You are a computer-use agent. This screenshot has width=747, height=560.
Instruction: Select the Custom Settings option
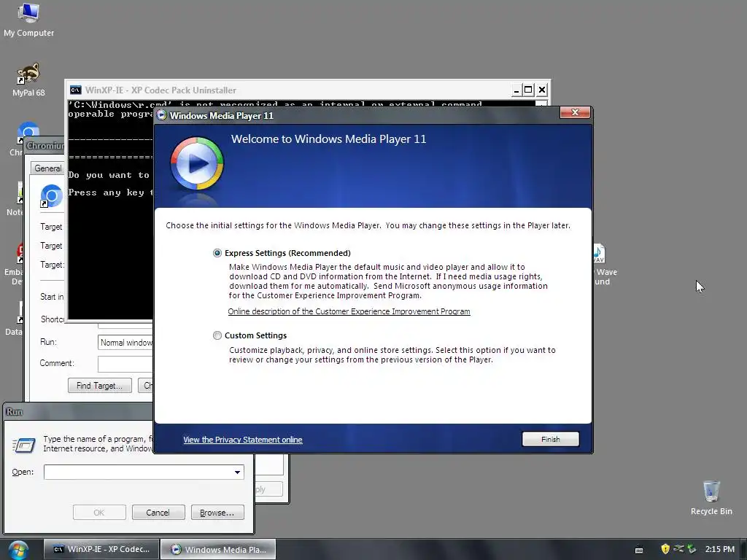(217, 335)
